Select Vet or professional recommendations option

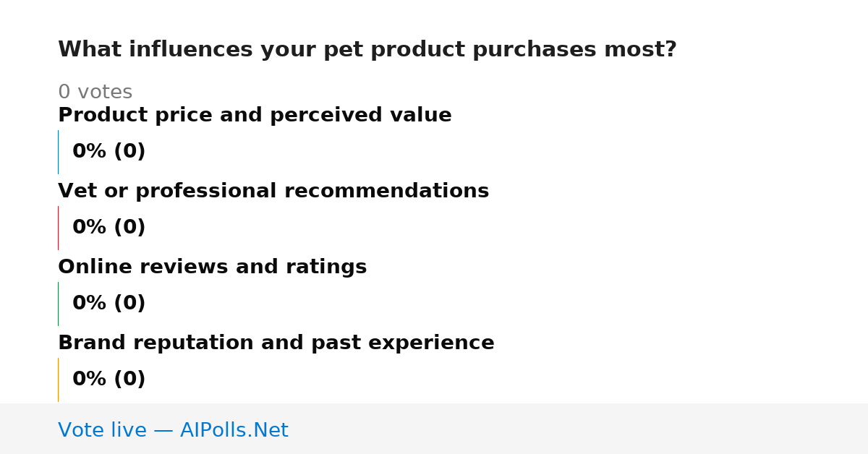[x=273, y=192]
